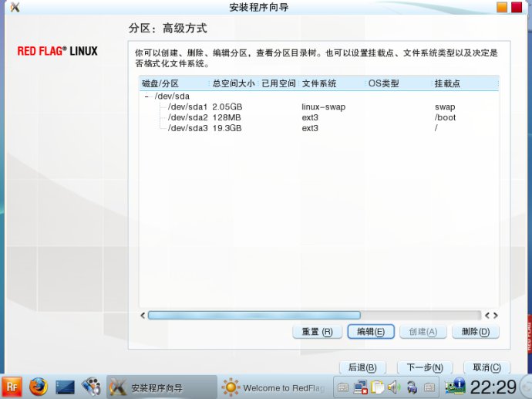Go to next step with 下一步(N)
532x399 pixels.
424,367
